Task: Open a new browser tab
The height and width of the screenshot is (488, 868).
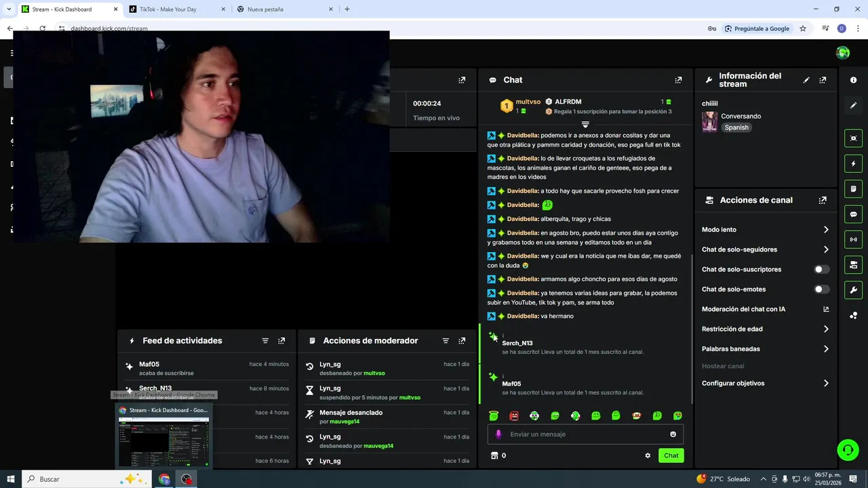Action: (x=347, y=9)
